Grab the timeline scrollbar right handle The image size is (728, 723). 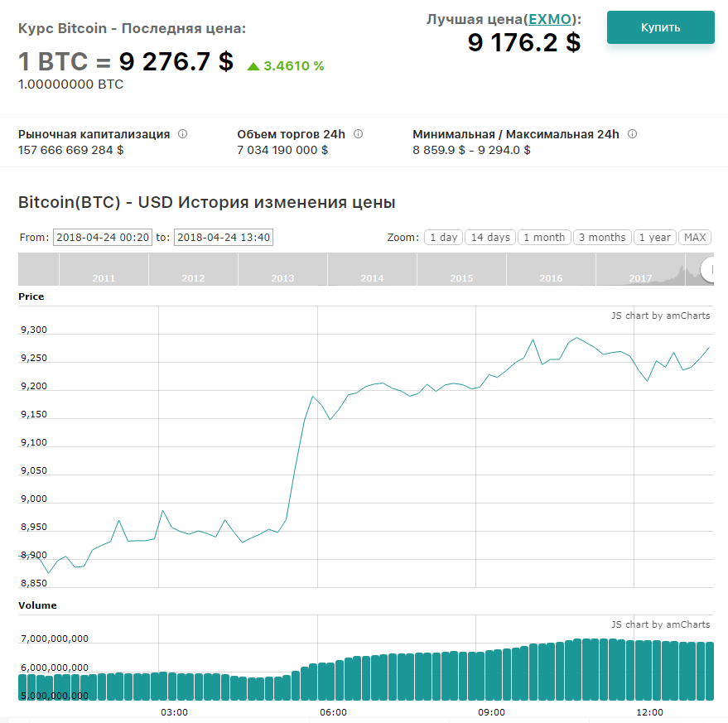(708, 269)
